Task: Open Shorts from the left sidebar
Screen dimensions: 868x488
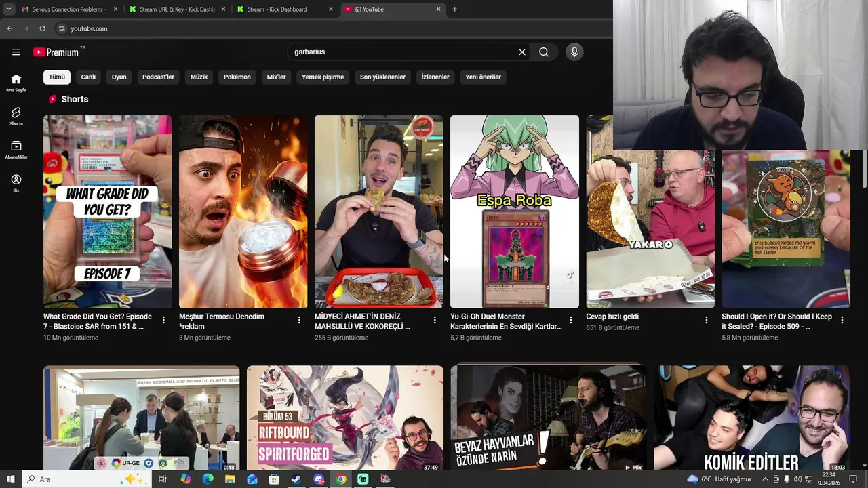Action: point(16,117)
